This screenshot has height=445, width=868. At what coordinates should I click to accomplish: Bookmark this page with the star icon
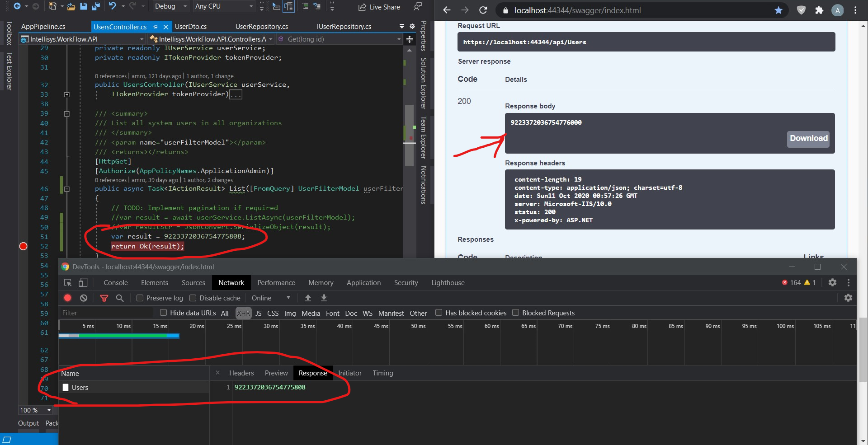(x=778, y=10)
